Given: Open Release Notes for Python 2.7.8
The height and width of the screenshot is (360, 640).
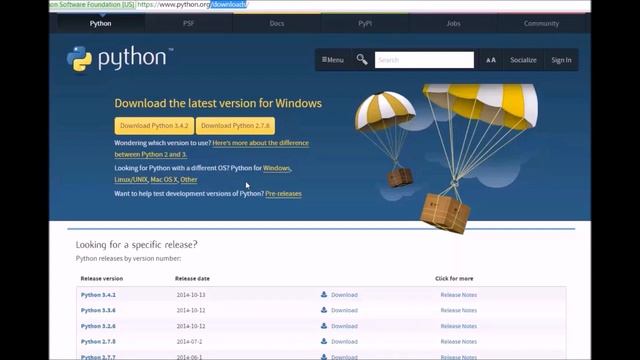Looking at the screenshot, I should (458, 342).
